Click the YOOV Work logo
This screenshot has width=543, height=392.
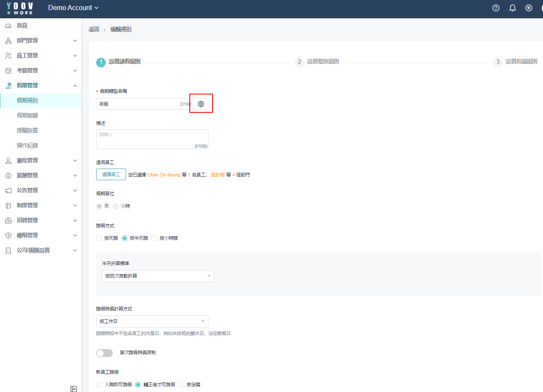20,8
